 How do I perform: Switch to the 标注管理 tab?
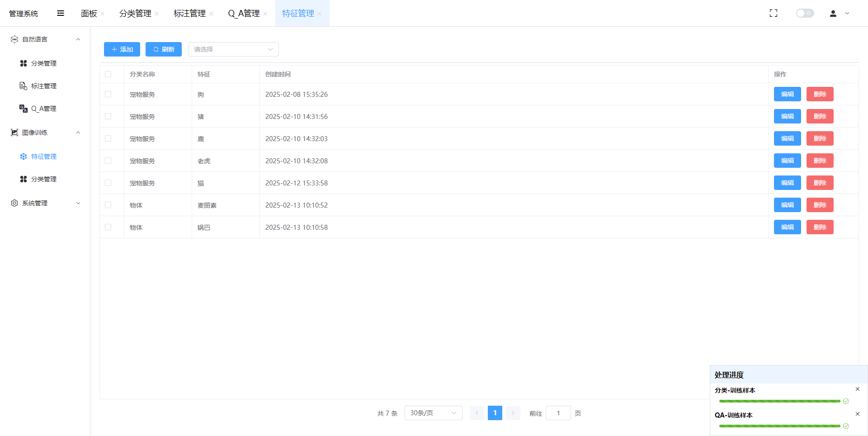click(x=190, y=14)
